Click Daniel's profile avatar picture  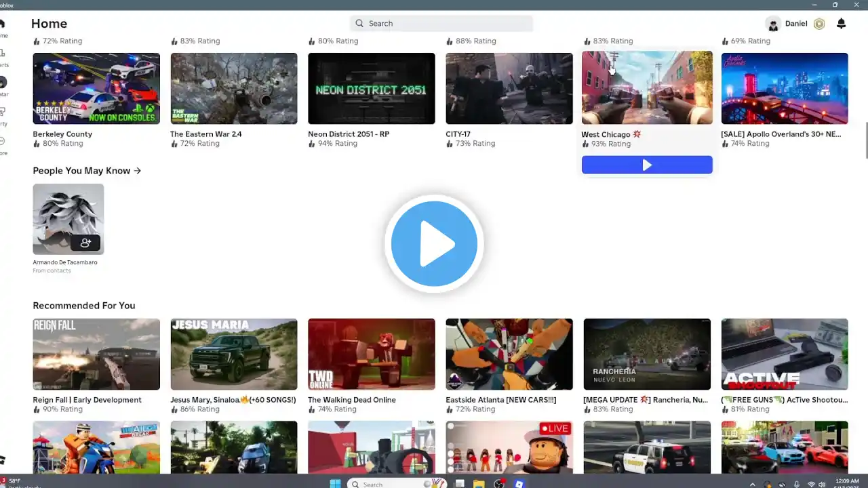pyautogui.click(x=773, y=24)
